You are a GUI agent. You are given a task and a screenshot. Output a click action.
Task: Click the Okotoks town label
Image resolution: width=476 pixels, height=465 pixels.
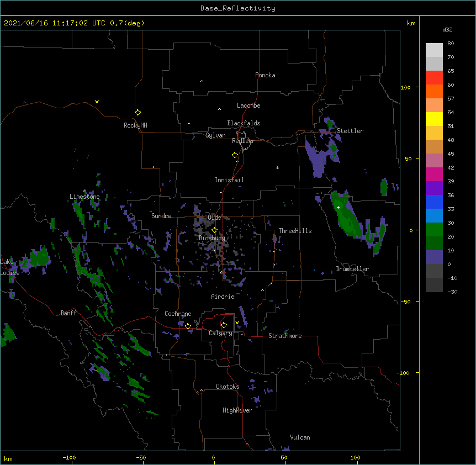tap(228, 387)
